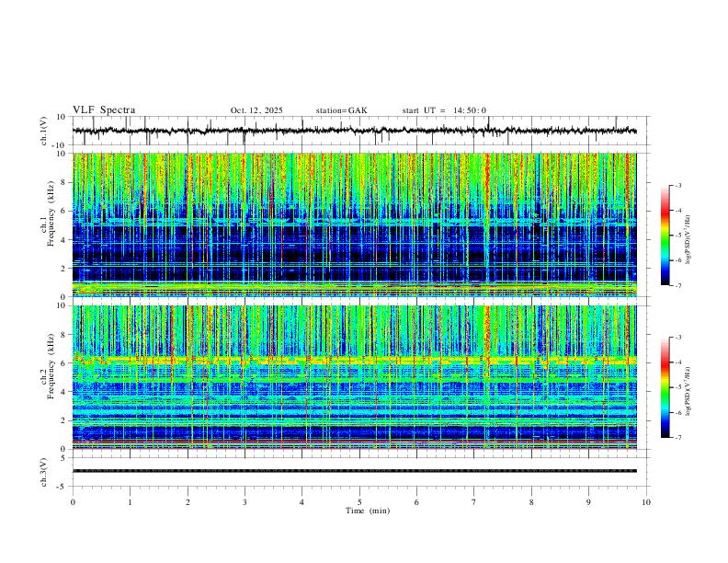Click the time axis tick label '2'

pyautogui.click(x=188, y=502)
